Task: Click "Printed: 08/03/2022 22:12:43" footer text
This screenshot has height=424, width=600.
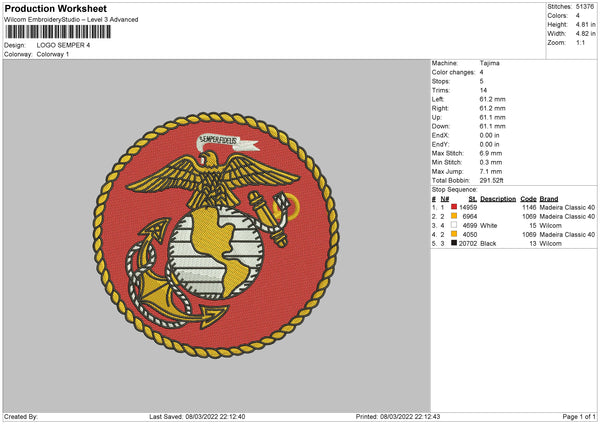Action: tap(398, 417)
